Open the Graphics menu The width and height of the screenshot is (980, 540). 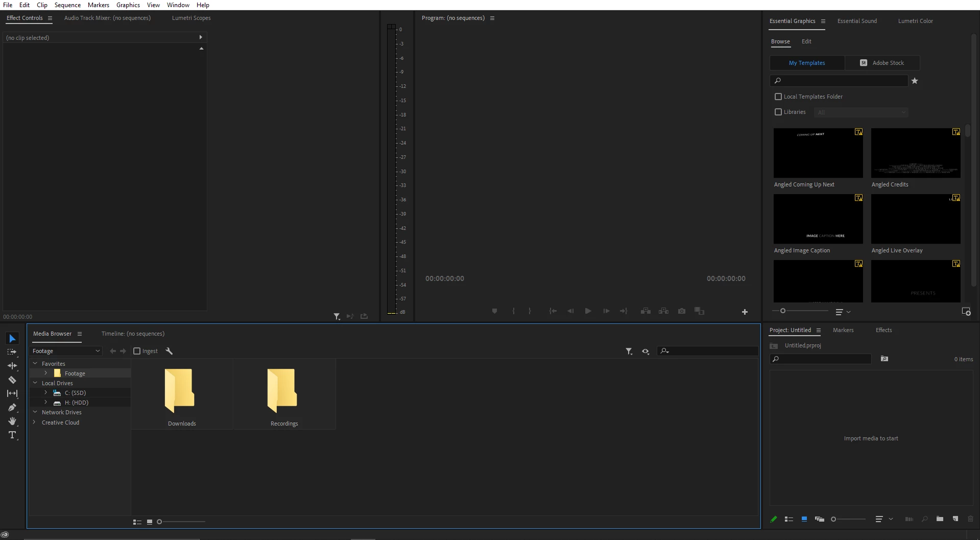[x=128, y=5]
